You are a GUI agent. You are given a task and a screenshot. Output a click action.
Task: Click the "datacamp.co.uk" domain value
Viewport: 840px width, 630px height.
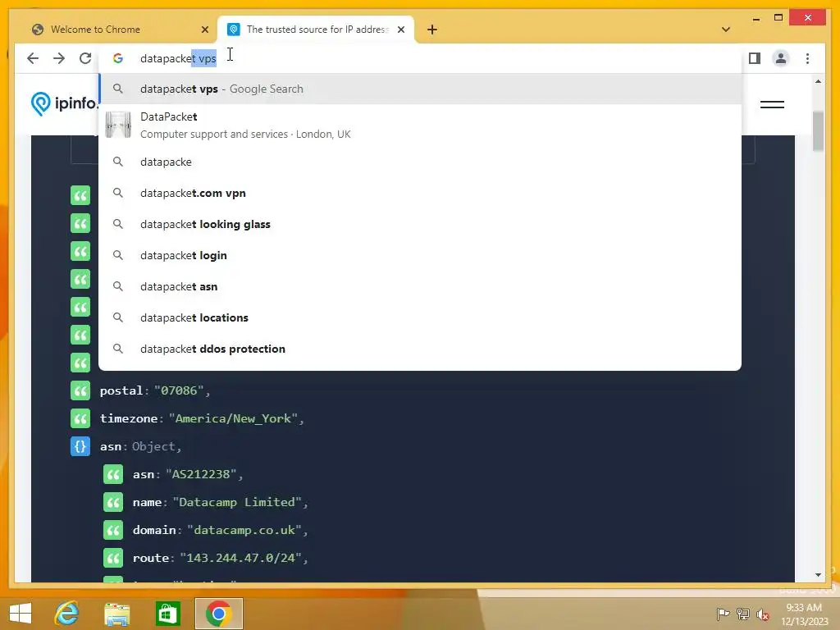[244, 530]
